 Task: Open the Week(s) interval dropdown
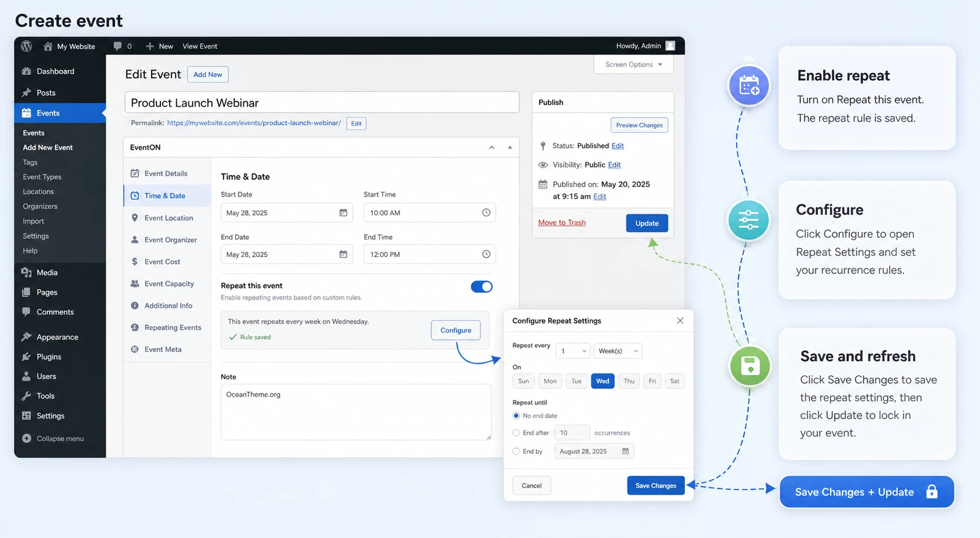[618, 351]
